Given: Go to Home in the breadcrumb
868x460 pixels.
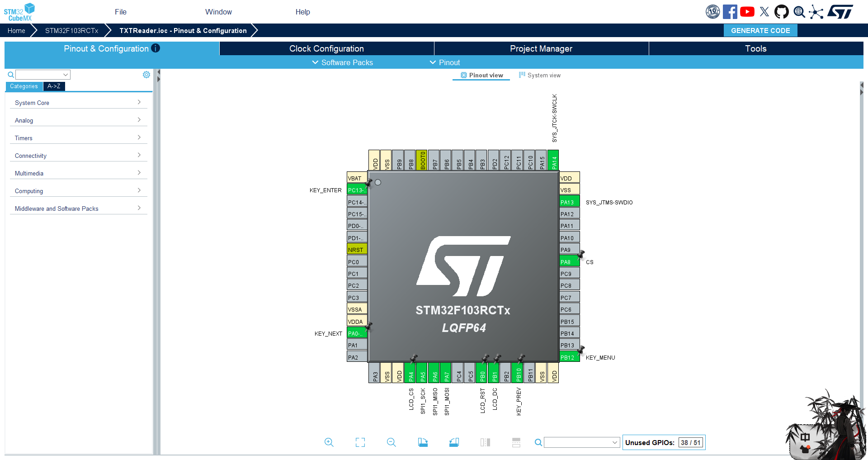Looking at the screenshot, I should coord(16,30).
